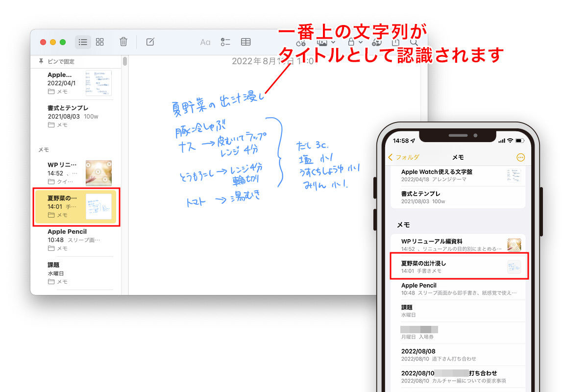
Task: Tap the WPリニューアル編資料 thumbnail on iPhone
Action: coord(514,245)
